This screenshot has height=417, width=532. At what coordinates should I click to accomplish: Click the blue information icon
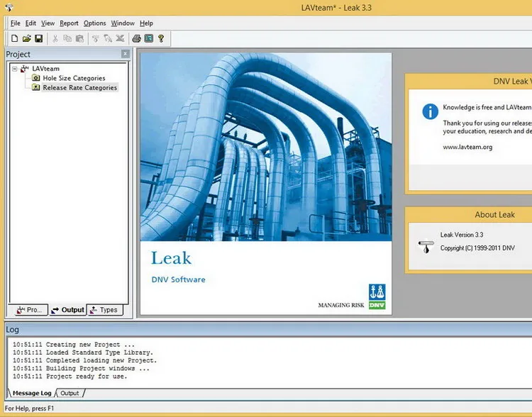pos(431,111)
